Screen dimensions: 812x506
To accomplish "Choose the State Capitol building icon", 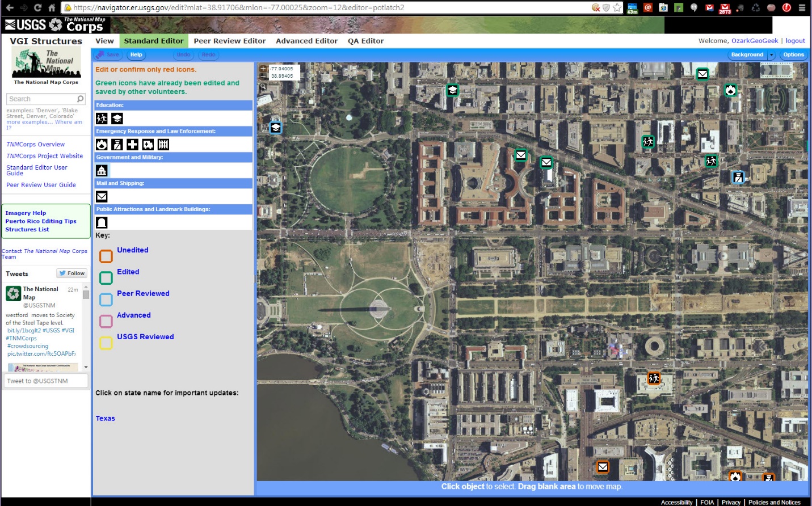I will point(102,171).
